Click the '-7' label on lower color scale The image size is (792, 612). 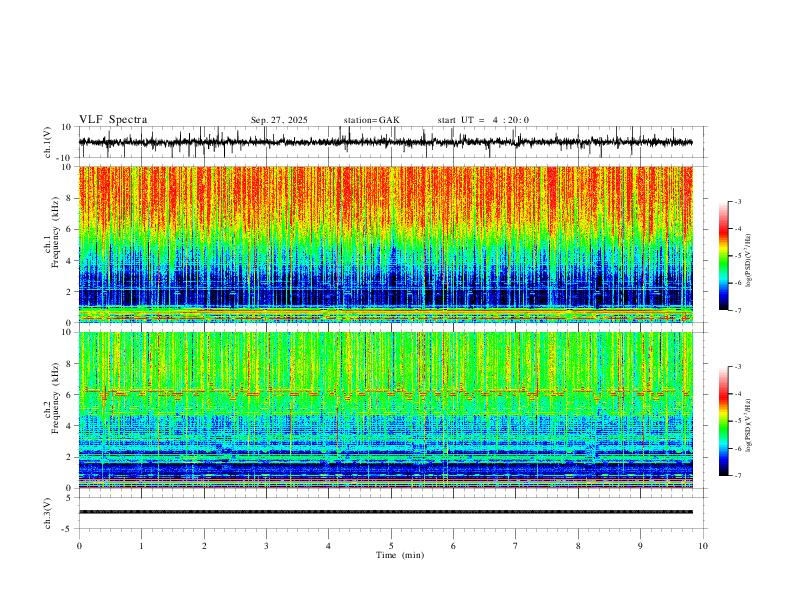coord(738,476)
